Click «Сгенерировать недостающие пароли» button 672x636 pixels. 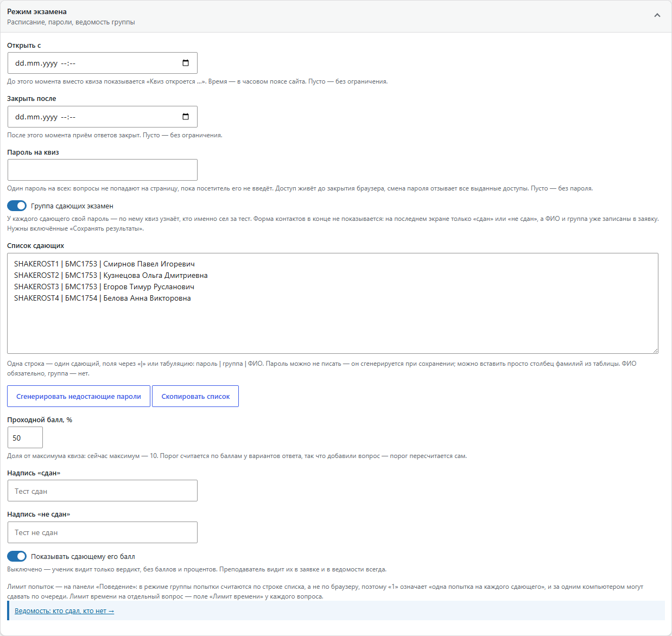79,396
